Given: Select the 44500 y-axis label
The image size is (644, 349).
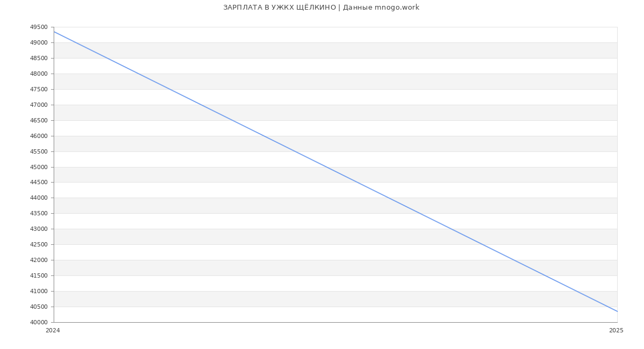Looking at the screenshot, I should pos(39,183).
